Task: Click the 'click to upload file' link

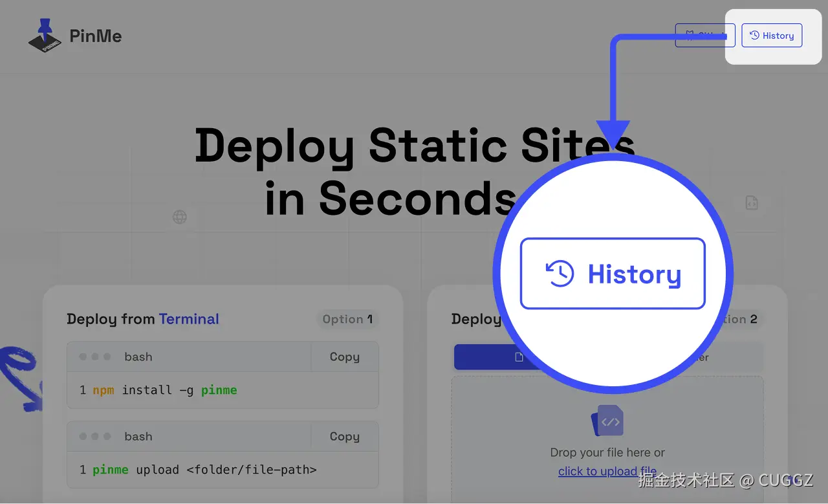Action: (607, 472)
